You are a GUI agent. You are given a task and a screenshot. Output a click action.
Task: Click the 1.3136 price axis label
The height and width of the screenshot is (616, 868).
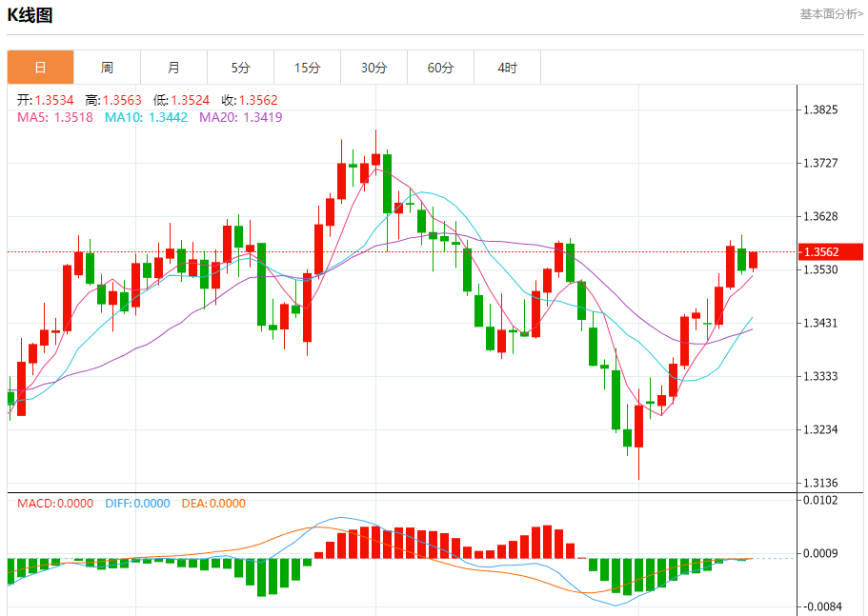821,483
